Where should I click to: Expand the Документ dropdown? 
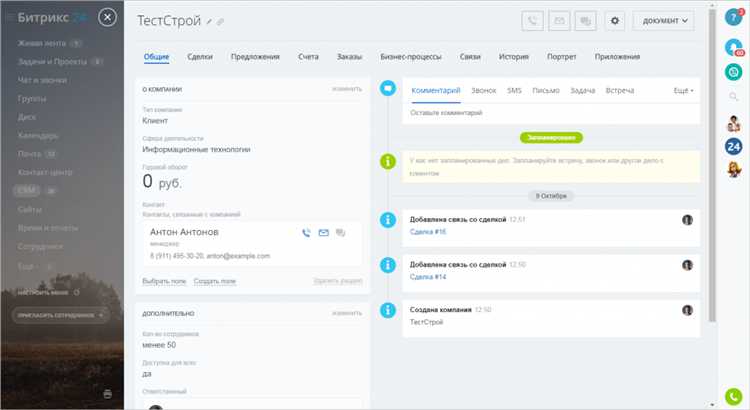coord(663,21)
